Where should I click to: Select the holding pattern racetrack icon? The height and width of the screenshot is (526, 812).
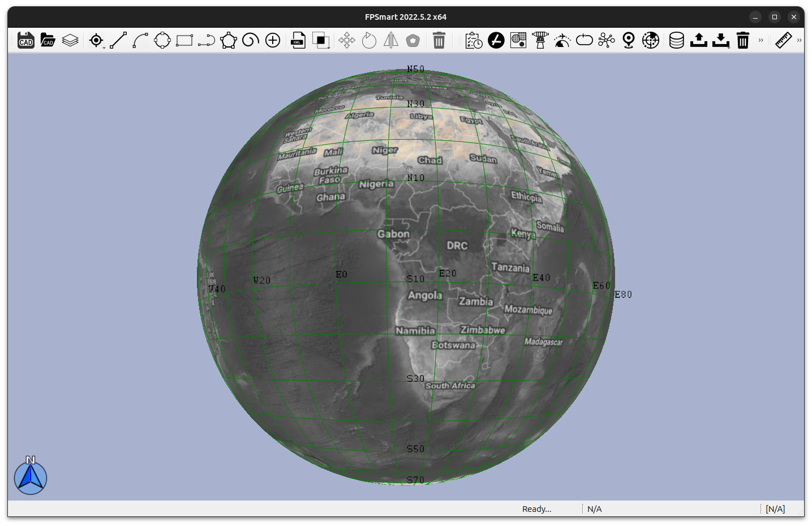[x=585, y=40]
